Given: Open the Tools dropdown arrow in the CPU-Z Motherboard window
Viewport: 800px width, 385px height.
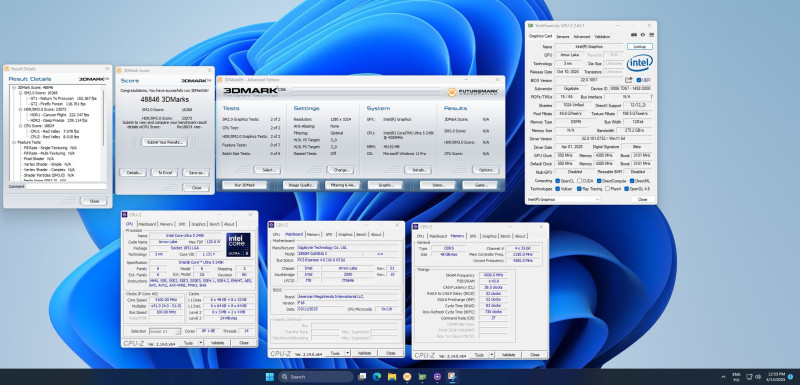Looking at the screenshot, I should click(x=348, y=353).
